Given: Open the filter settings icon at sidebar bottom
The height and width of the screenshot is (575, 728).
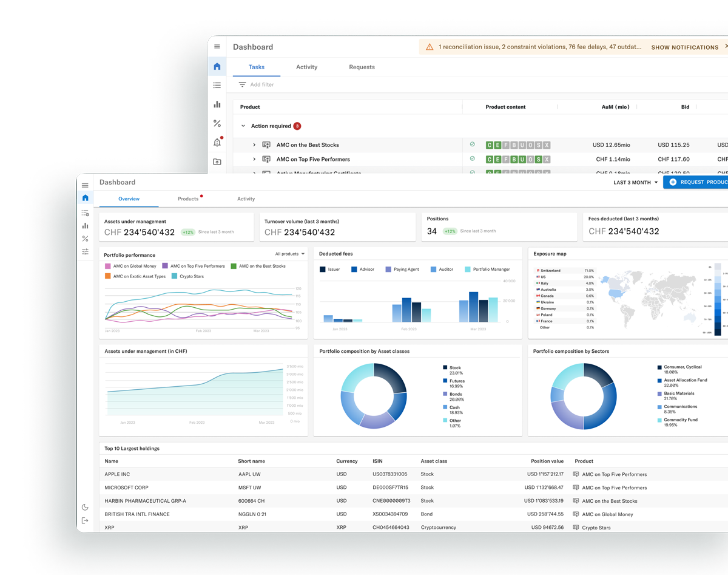Looking at the screenshot, I should 85,251.
